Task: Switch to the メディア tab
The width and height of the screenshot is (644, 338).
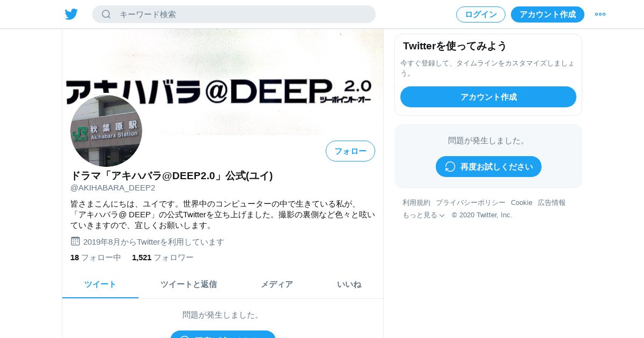Action: 277,284
